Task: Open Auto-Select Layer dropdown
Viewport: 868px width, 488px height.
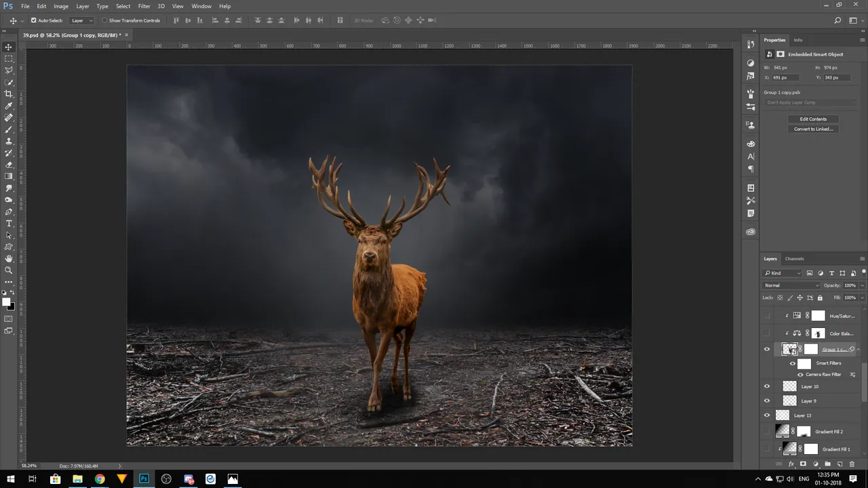Action: (x=82, y=20)
